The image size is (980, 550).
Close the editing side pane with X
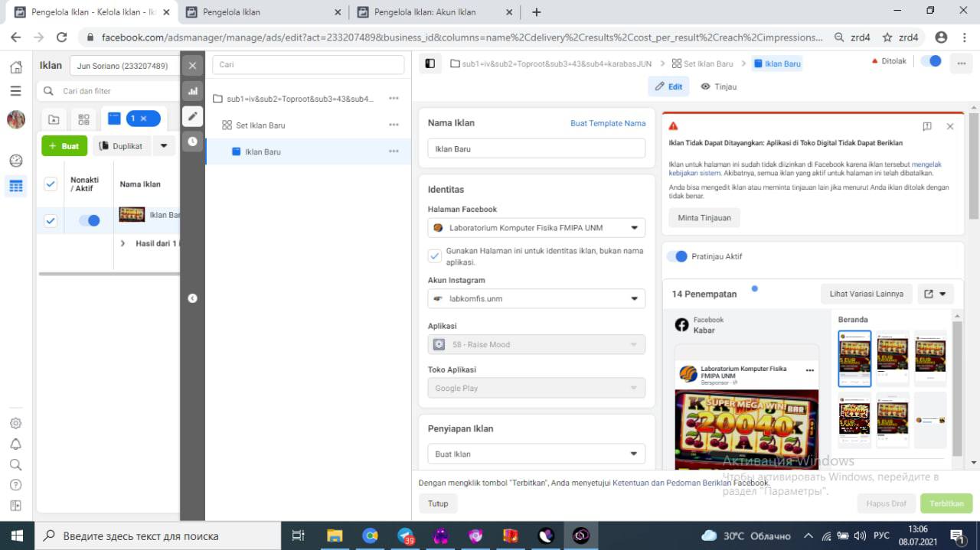192,66
